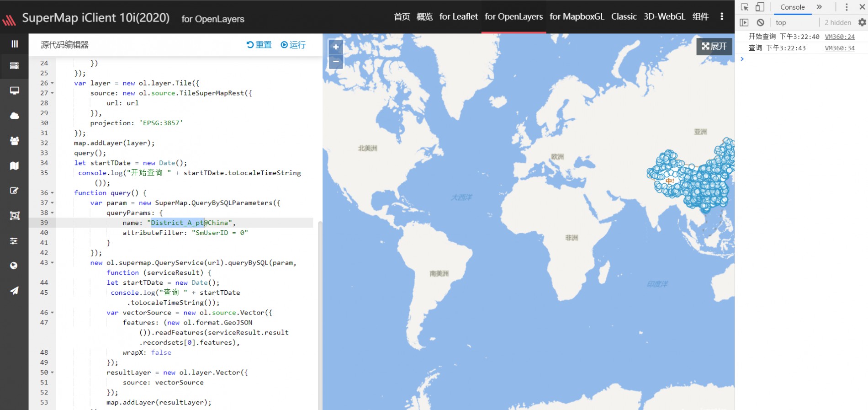Collapse code fold arrow at line 43
This screenshot has height=410, width=868.
point(52,263)
